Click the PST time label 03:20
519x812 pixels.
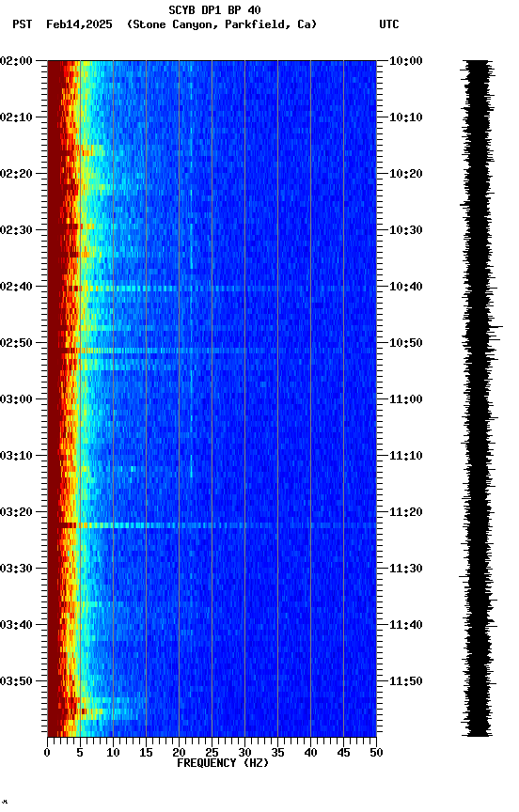pyautogui.click(x=16, y=513)
